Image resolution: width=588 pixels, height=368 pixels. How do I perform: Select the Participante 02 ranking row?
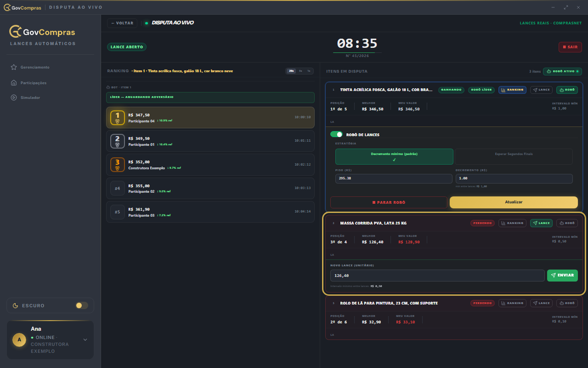pos(210,188)
